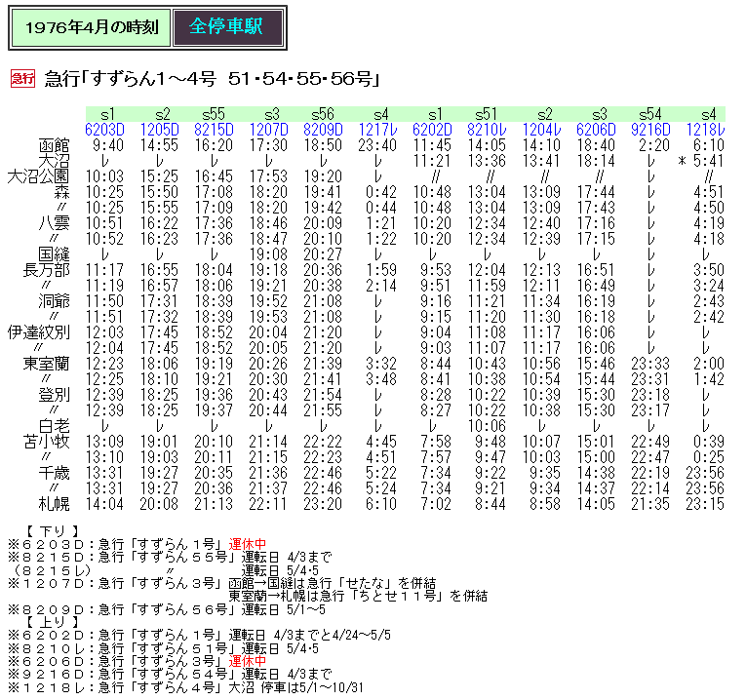Click the 2:20 time under 9216D
Viewport: 746px width, 700px height.
coord(653,145)
